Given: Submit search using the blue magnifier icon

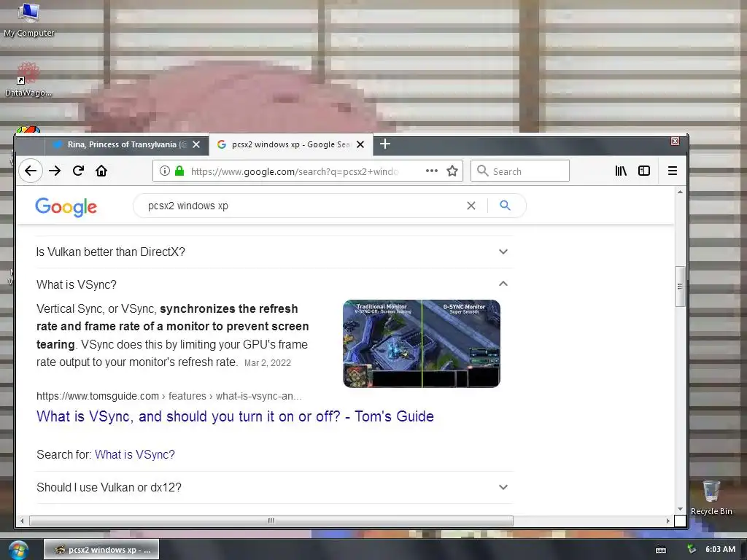Looking at the screenshot, I should [x=505, y=205].
